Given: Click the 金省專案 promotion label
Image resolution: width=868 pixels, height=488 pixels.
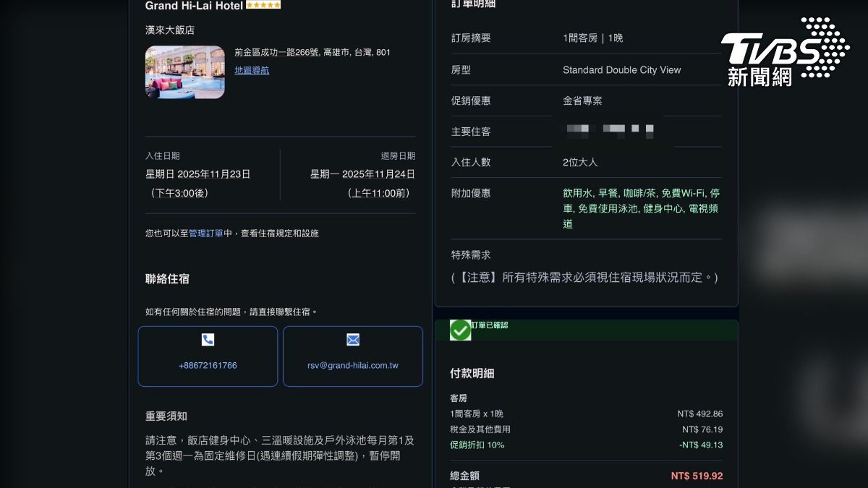Looking at the screenshot, I should point(584,100).
